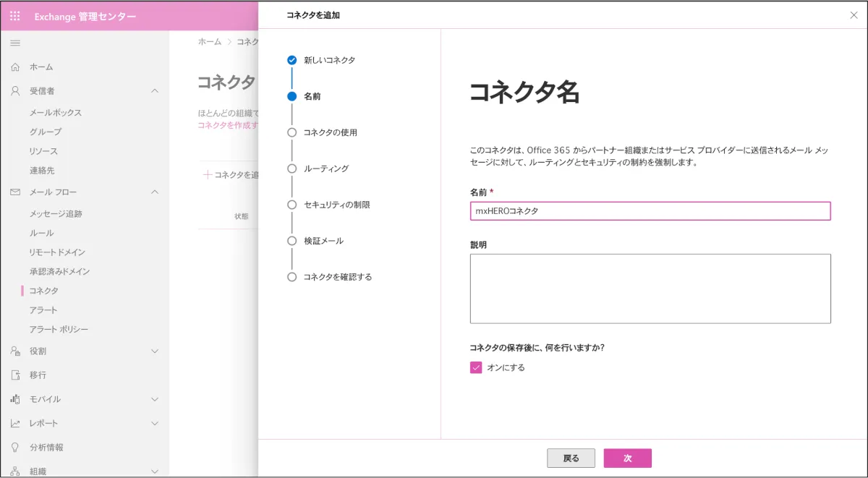Click the レポート chart icon
Viewport: 868px width, 478px height.
(x=15, y=424)
